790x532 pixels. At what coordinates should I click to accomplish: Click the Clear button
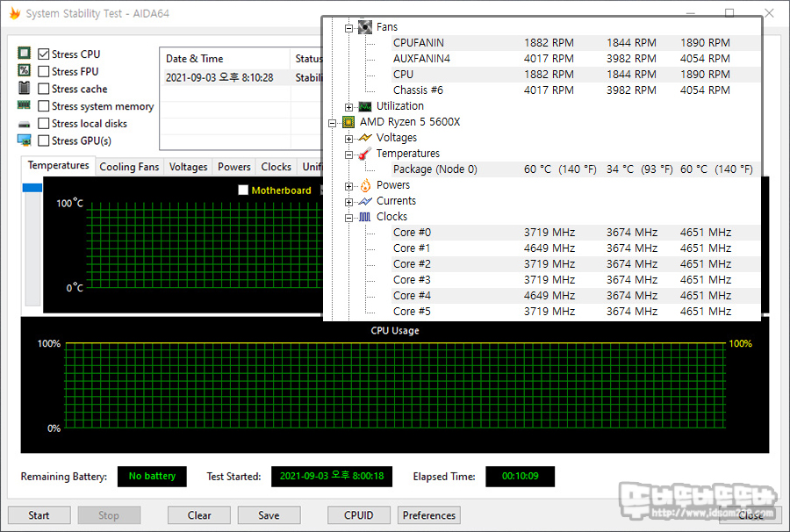point(199,515)
